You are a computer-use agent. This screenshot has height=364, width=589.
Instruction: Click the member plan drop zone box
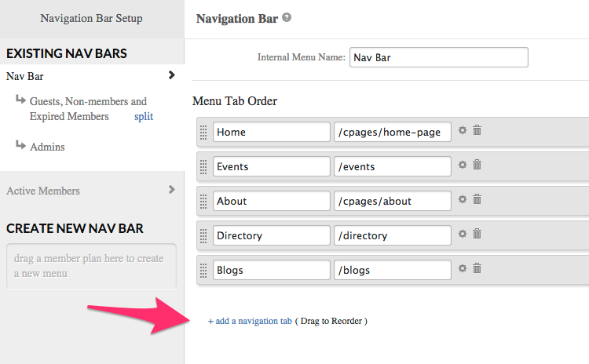(x=91, y=266)
